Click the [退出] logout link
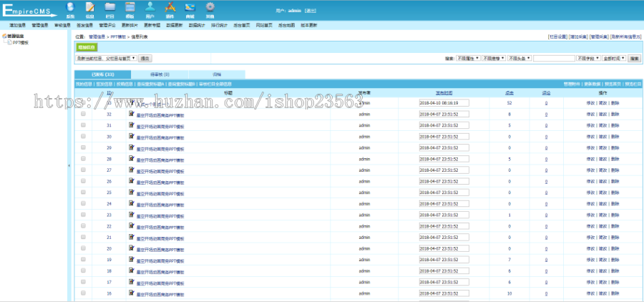Image resolution: width=644 pixels, height=302 pixels. click(x=310, y=11)
